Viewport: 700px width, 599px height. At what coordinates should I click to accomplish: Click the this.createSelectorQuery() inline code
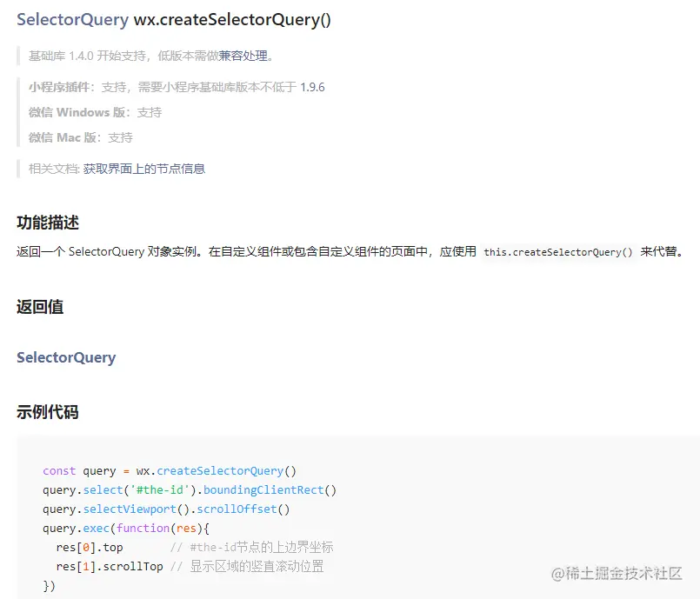(558, 252)
